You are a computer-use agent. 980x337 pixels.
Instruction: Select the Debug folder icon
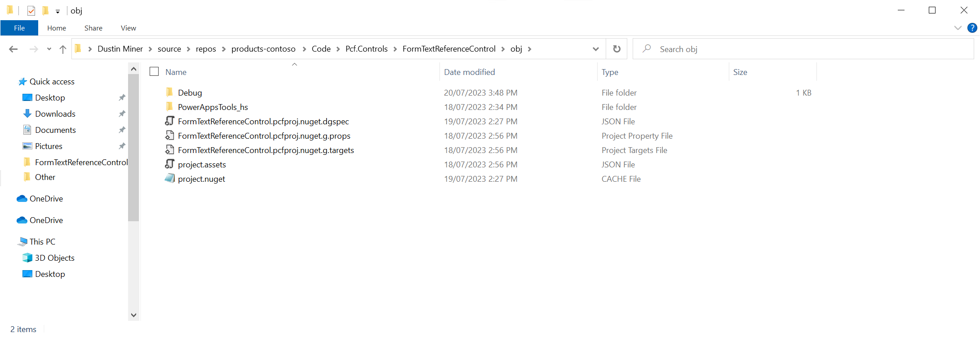click(x=169, y=92)
